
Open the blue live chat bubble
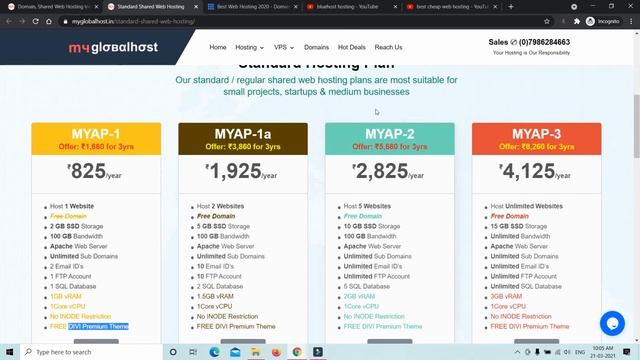[x=612, y=323]
